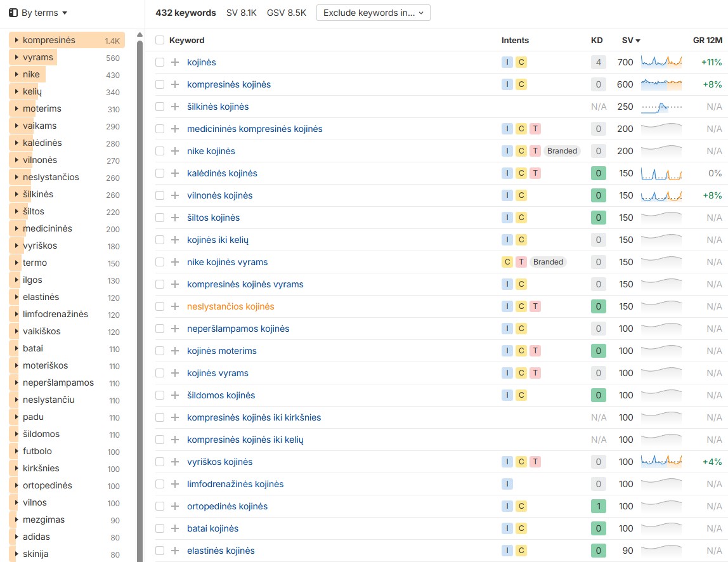Expand the vyrams term group arrow
Screen dimensions: 728x562
coord(16,58)
